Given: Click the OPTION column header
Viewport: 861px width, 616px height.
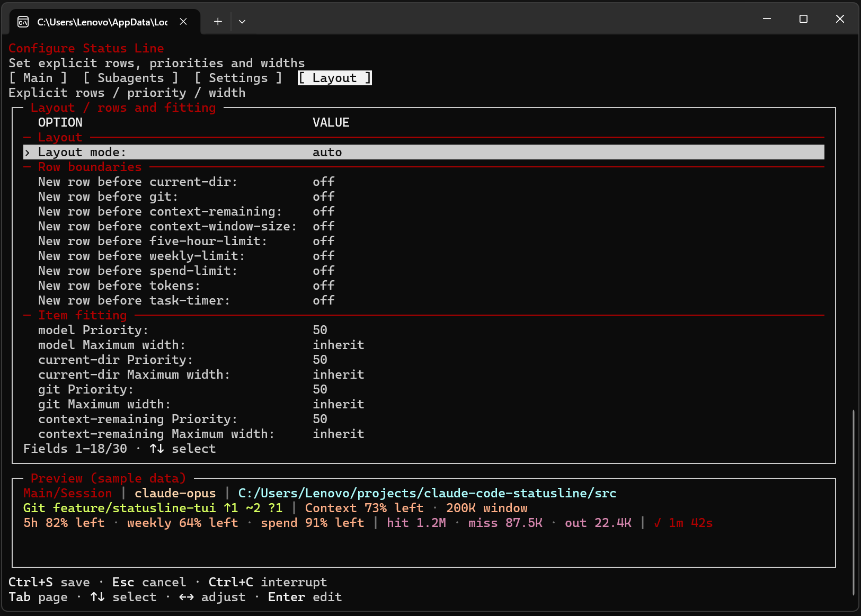Looking at the screenshot, I should point(60,122).
